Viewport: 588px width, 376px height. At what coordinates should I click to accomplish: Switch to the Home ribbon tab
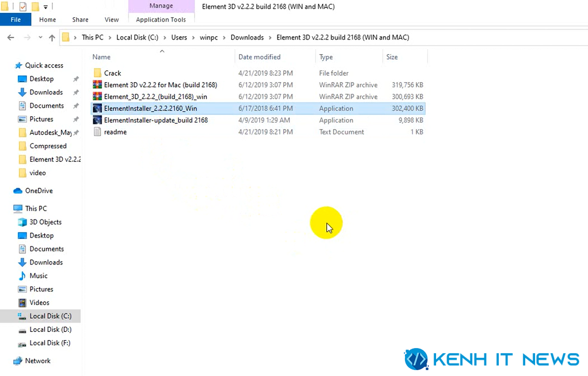(x=47, y=19)
